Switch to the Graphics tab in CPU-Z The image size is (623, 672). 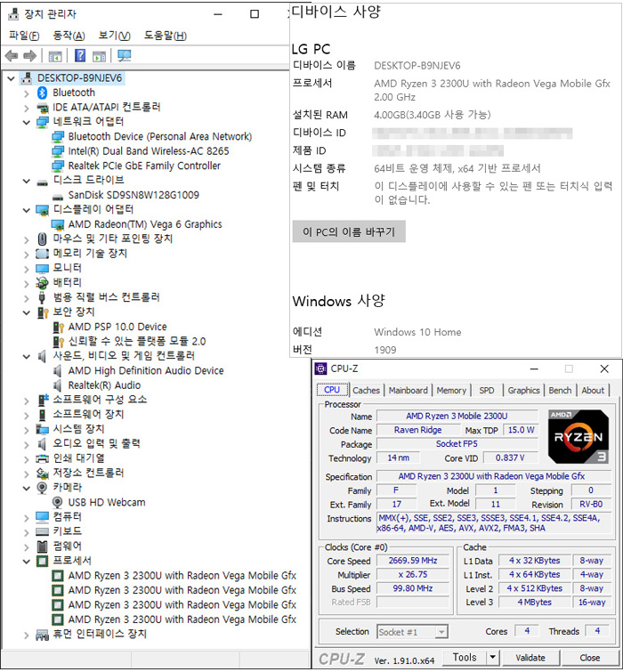pos(523,391)
